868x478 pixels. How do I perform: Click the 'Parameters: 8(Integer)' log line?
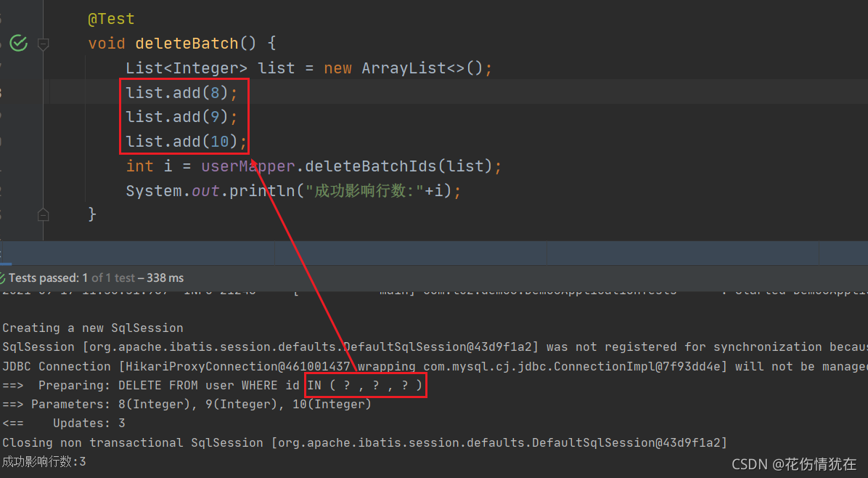point(187,405)
